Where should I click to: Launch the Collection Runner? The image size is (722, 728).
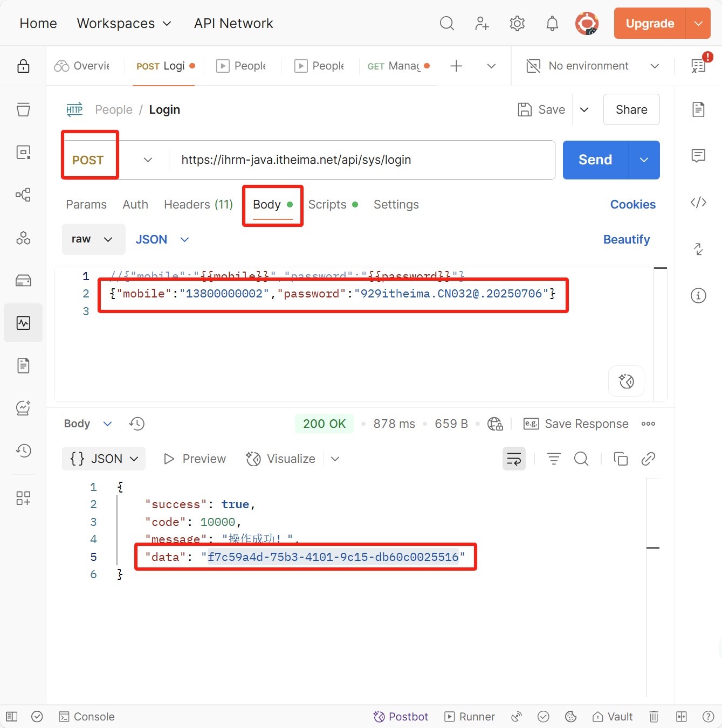tap(470, 716)
